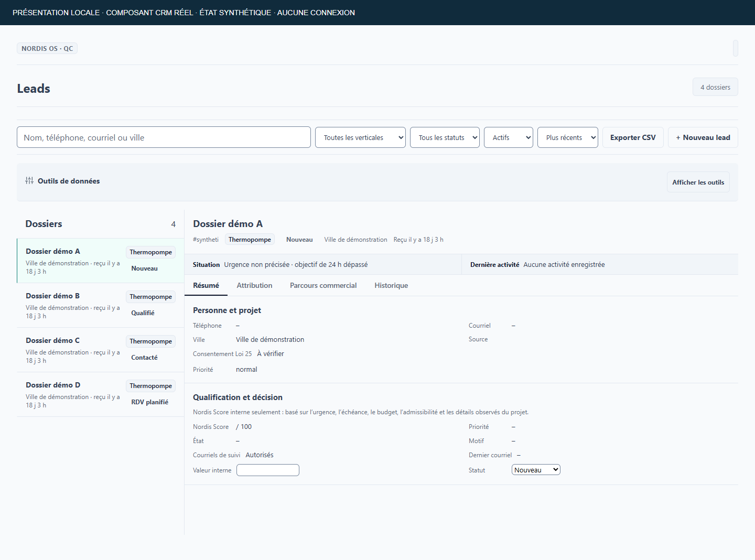Click the RDV planifié status label
The height and width of the screenshot is (560, 755).
tap(150, 402)
